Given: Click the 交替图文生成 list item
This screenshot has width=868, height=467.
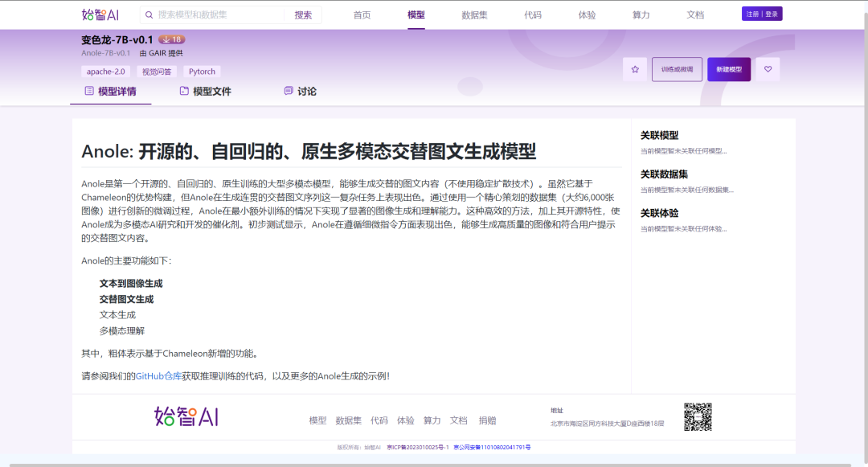Looking at the screenshot, I should [x=127, y=299].
